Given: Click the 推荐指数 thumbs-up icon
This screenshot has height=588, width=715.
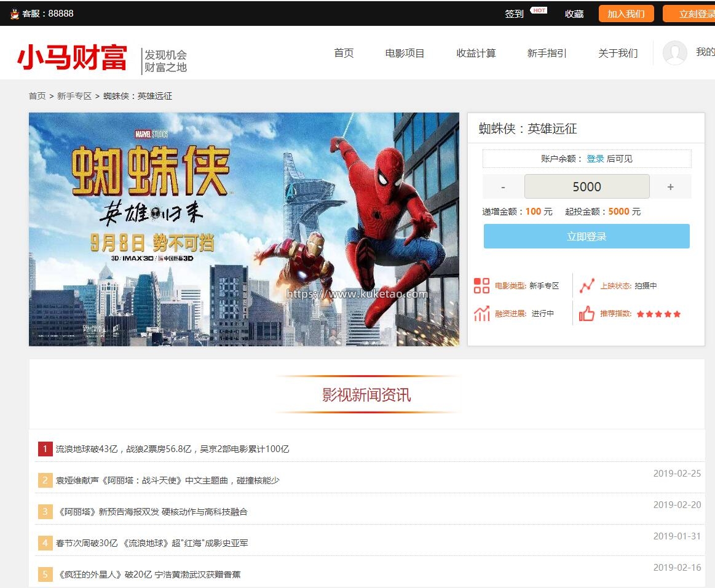Looking at the screenshot, I should point(587,314).
